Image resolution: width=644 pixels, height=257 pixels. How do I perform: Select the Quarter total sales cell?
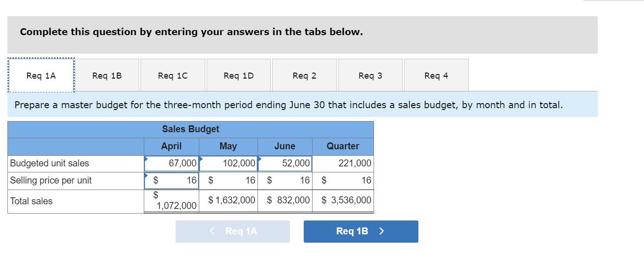(x=343, y=201)
